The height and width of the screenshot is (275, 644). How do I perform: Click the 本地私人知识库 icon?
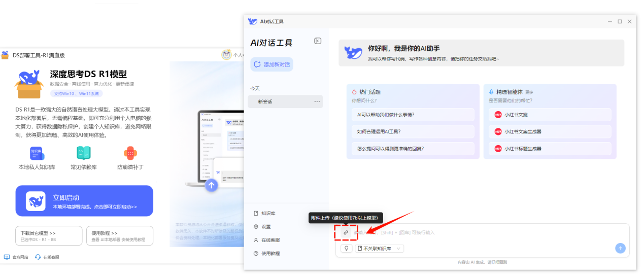[x=37, y=153]
